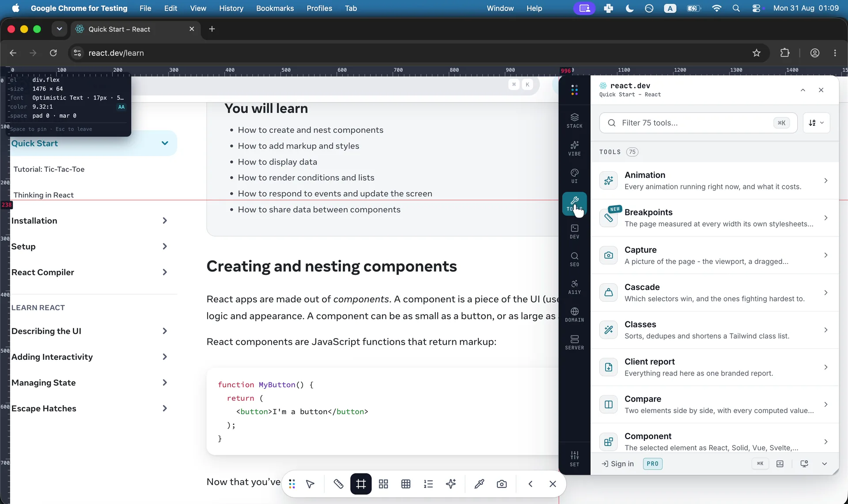Open the footer chevron-down menu
The height and width of the screenshot is (504, 848).
pyautogui.click(x=824, y=464)
